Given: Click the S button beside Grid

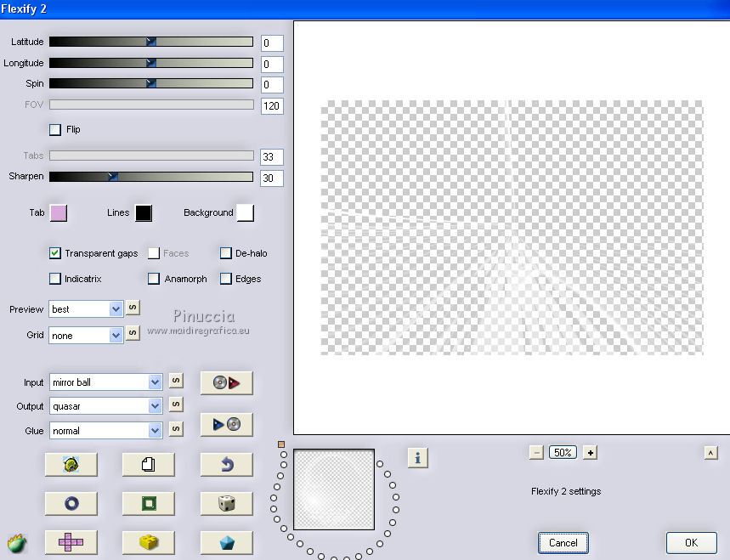Looking at the screenshot, I should tap(133, 333).
